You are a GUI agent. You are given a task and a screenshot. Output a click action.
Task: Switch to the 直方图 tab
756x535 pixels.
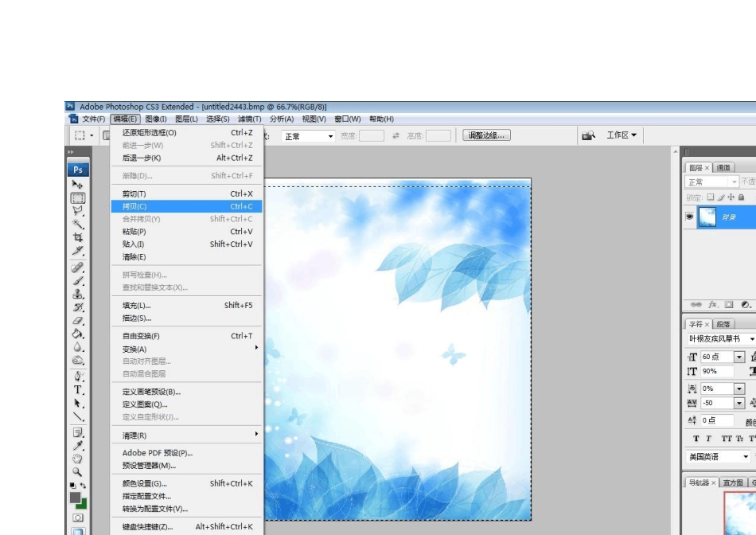[x=733, y=482]
